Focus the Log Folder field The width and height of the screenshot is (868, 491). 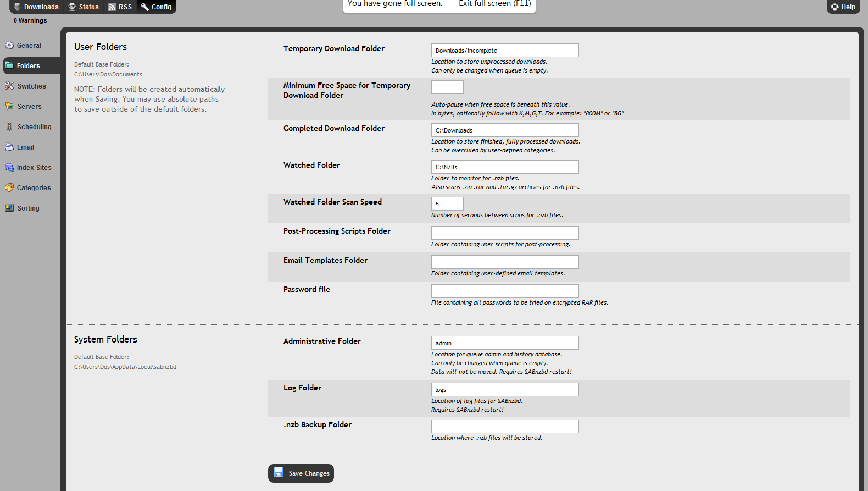tap(505, 390)
